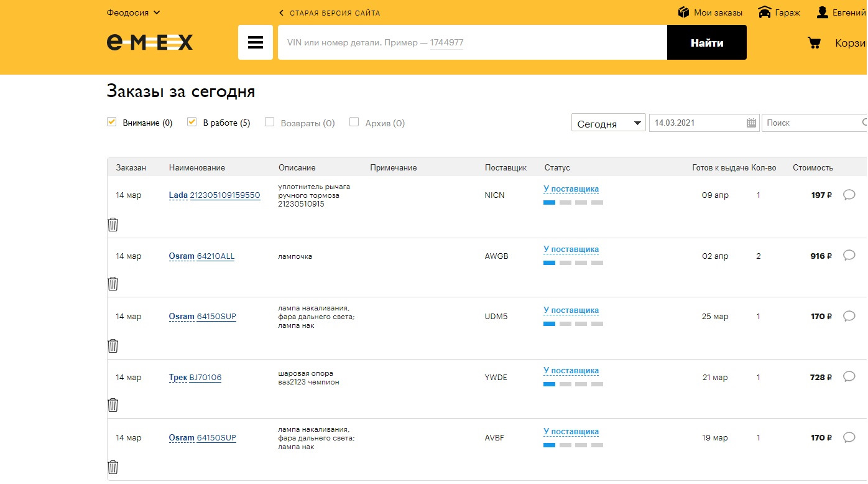868x484 pixels.
Task: Click trash icon for the AVBF supplier order
Action: 113,467
